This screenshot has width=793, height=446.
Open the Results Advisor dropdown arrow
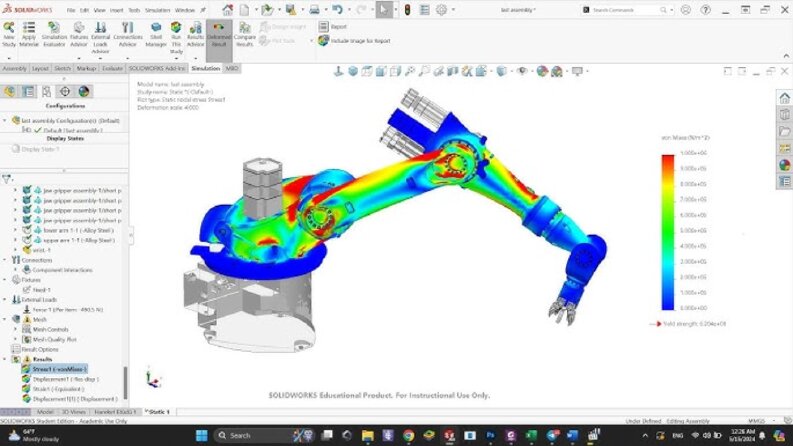point(195,58)
